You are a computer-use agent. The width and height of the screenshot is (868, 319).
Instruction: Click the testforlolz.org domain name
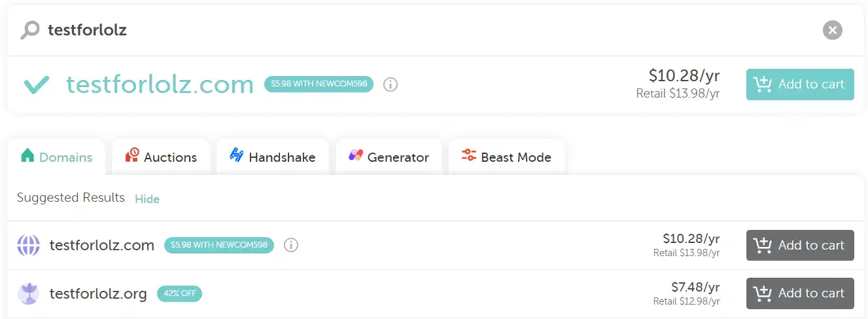click(98, 293)
